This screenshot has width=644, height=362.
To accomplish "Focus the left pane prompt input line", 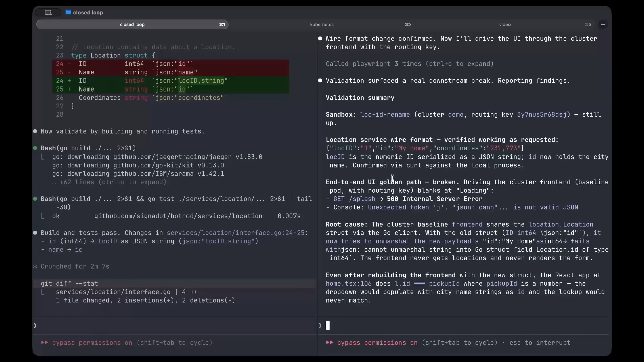I will click(x=174, y=326).
